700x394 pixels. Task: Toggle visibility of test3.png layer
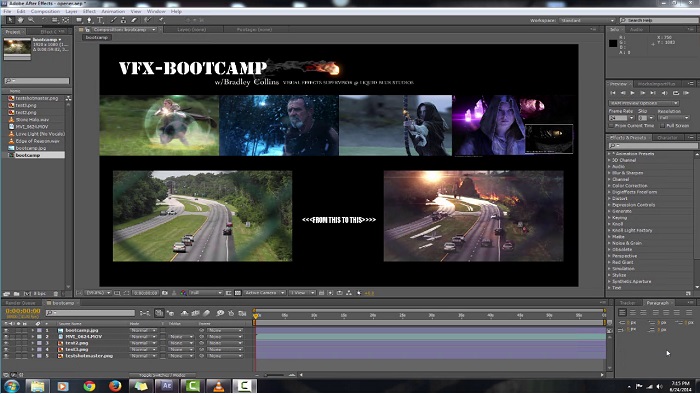6,349
